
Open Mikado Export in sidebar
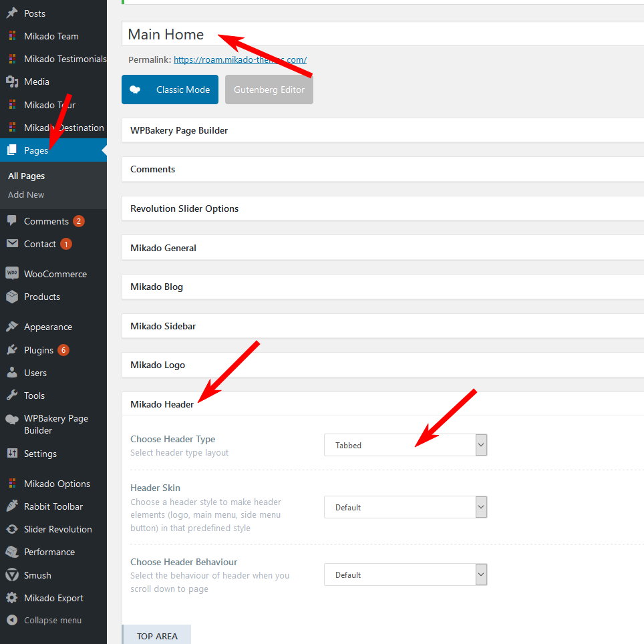(x=53, y=598)
